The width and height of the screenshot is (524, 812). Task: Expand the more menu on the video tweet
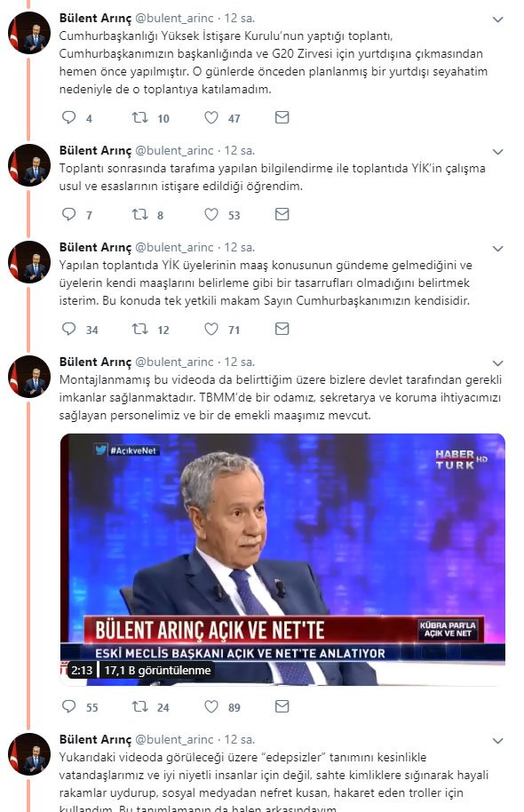(497, 363)
